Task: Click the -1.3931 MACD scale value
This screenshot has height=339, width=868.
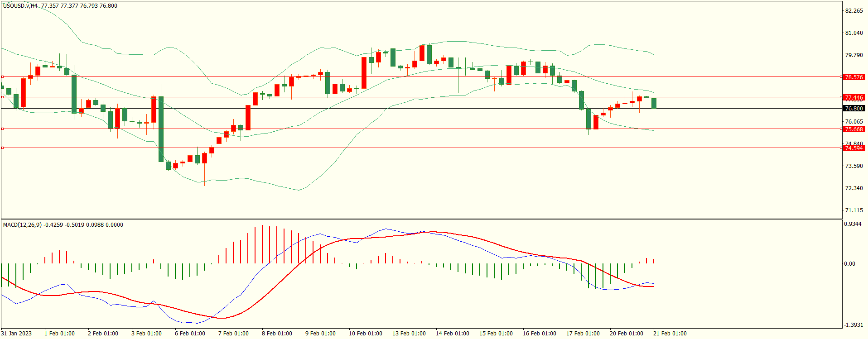Action: [x=854, y=325]
